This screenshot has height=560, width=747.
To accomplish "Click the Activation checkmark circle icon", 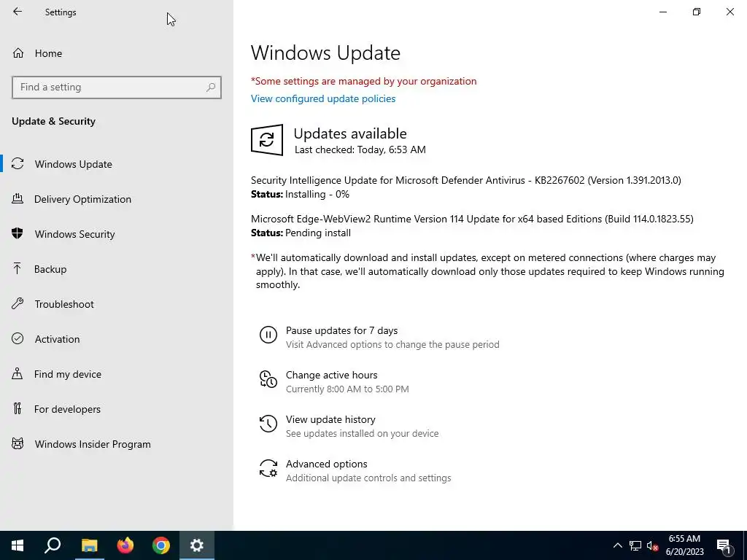I will [x=18, y=338].
